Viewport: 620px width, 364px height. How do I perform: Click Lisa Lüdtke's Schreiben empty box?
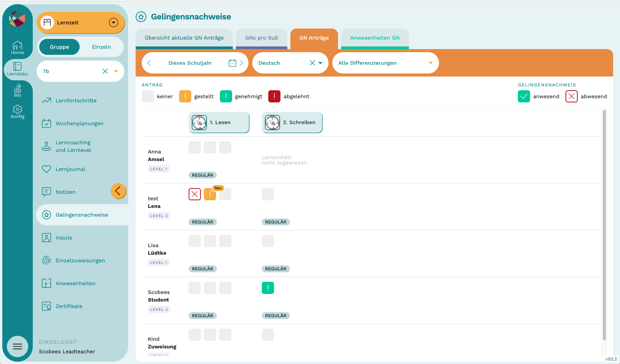[268, 241]
